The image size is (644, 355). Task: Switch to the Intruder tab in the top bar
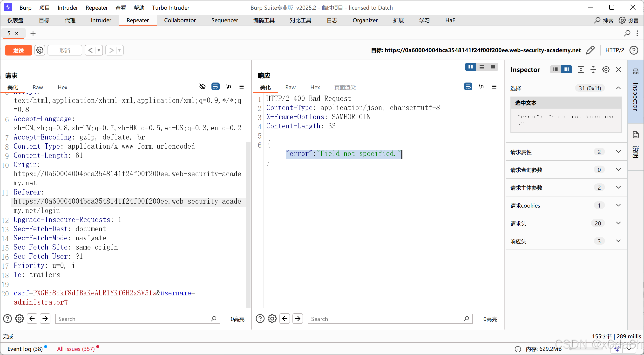pos(101,20)
